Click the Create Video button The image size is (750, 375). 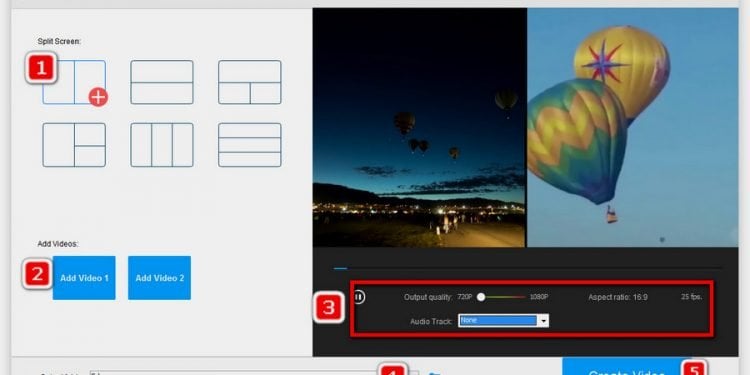click(626, 367)
